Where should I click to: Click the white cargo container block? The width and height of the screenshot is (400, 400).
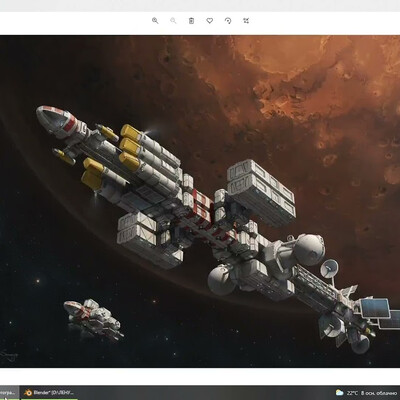pyautogui.click(x=262, y=192)
